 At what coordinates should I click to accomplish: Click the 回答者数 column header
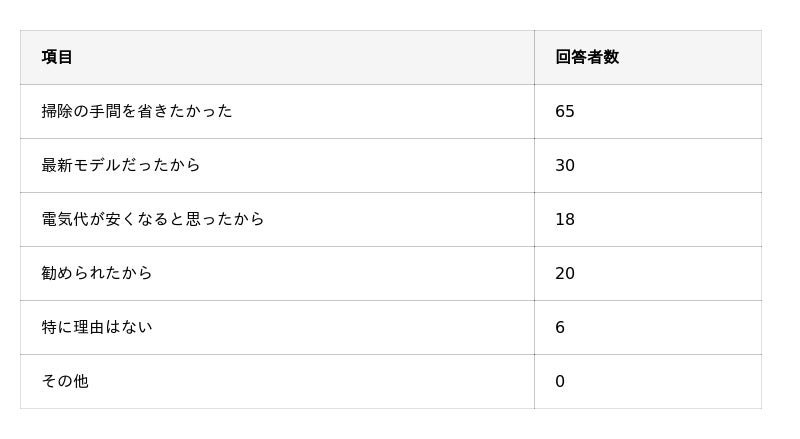(x=587, y=57)
